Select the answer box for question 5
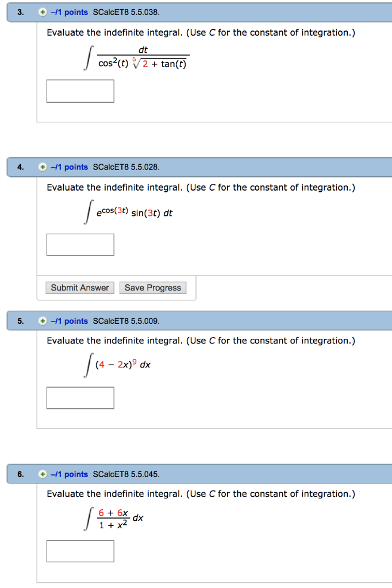The height and width of the screenshot is (588, 392). point(80,397)
